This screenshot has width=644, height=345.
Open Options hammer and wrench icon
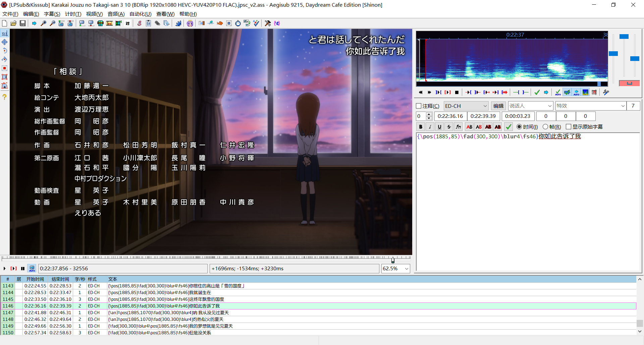[268, 23]
